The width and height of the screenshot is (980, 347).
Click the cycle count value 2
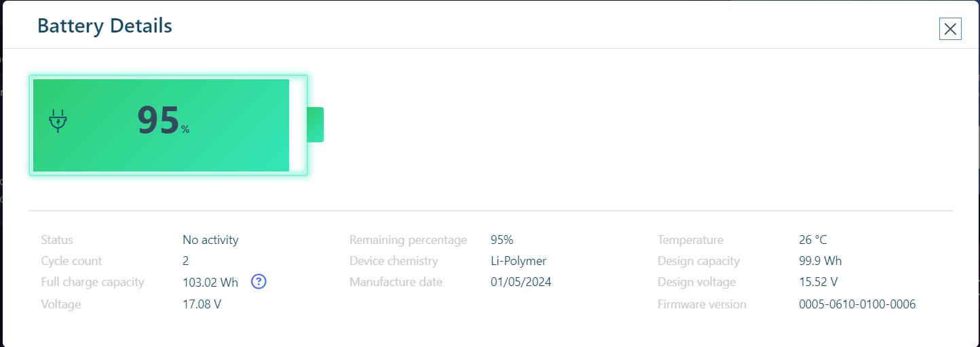[x=186, y=261]
